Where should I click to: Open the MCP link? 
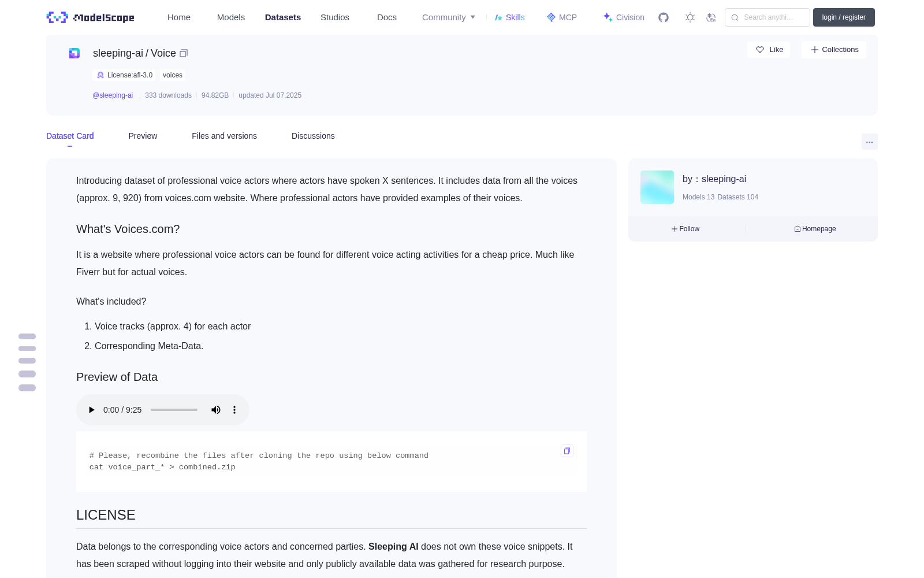pyautogui.click(x=561, y=17)
